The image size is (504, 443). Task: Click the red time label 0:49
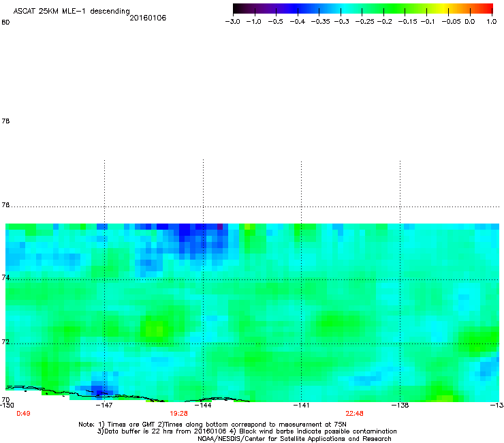pos(23,414)
